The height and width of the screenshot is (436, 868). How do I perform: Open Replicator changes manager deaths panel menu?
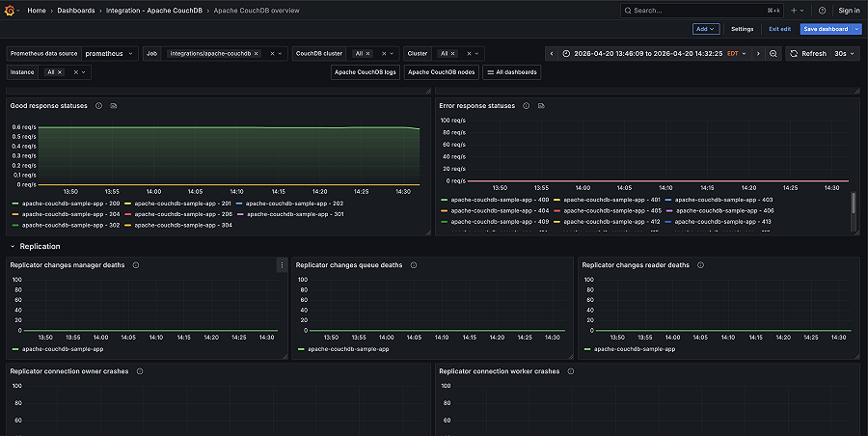click(x=282, y=265)
